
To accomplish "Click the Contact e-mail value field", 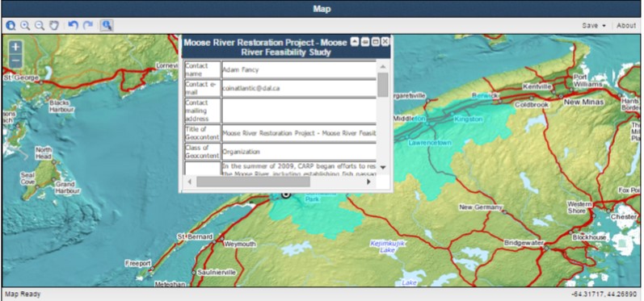I will (x=300, y=88).
